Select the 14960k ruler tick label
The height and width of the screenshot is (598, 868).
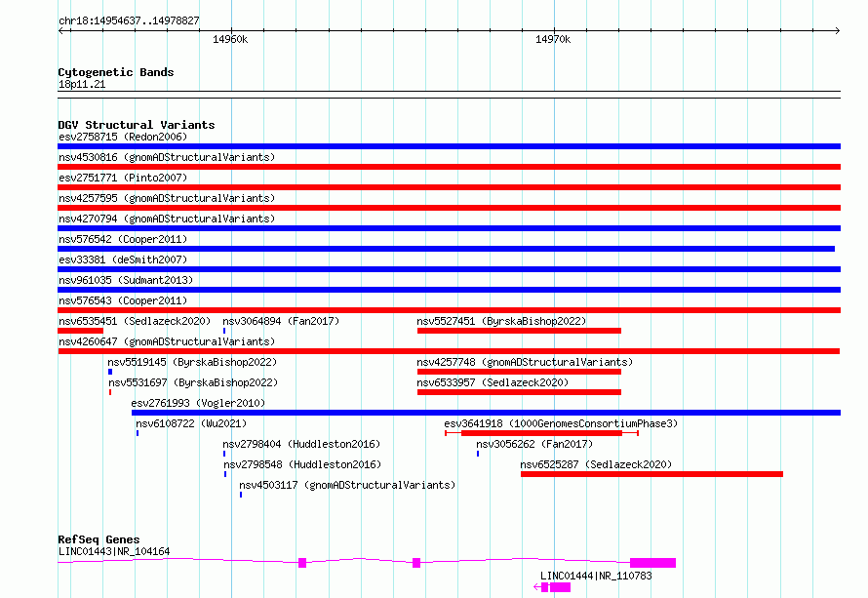click(x=230, y=39)
